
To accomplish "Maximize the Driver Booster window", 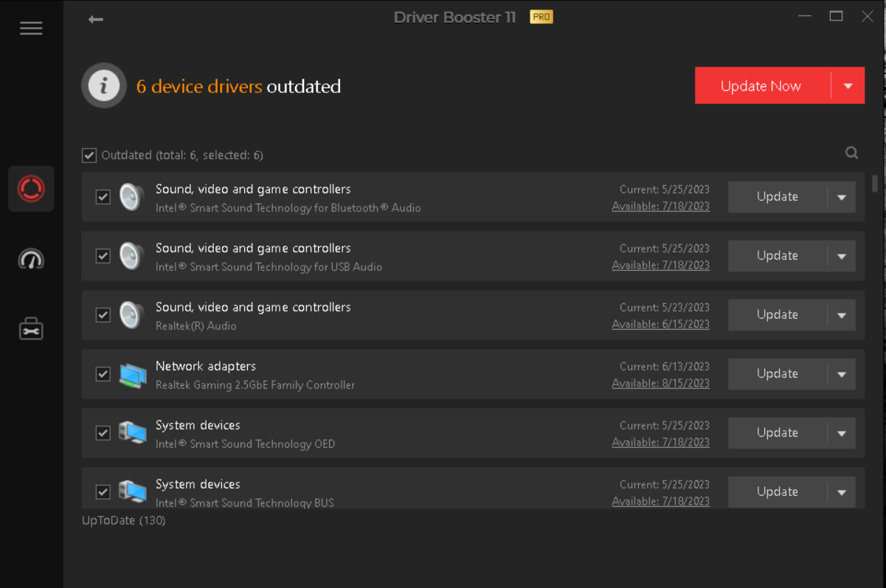I will (x=836, y=16).
